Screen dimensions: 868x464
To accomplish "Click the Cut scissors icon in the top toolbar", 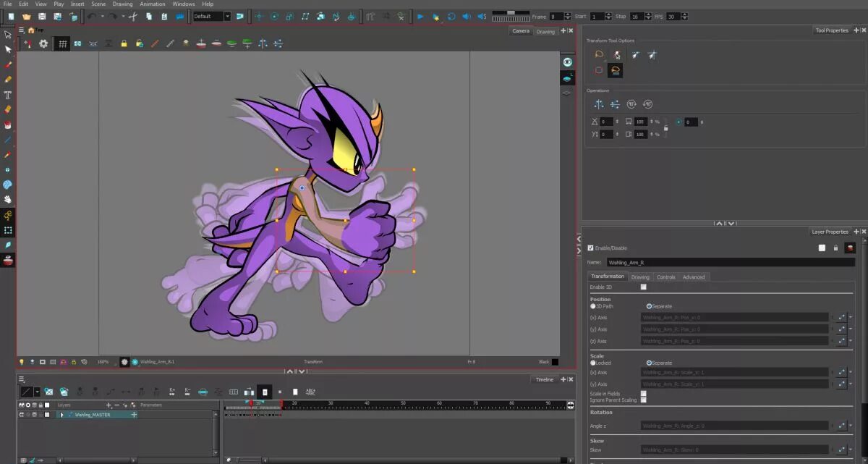I will [134, 16].
